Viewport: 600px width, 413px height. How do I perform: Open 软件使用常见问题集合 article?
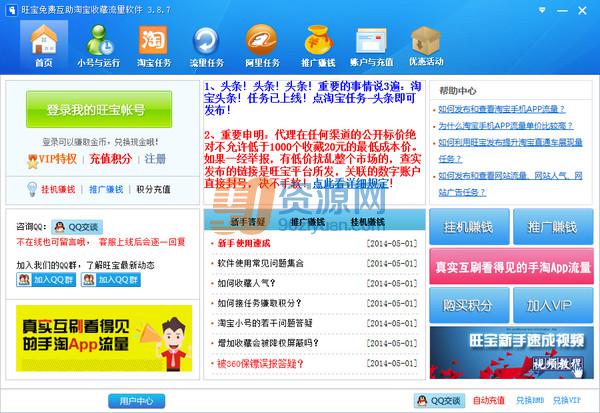260,263
